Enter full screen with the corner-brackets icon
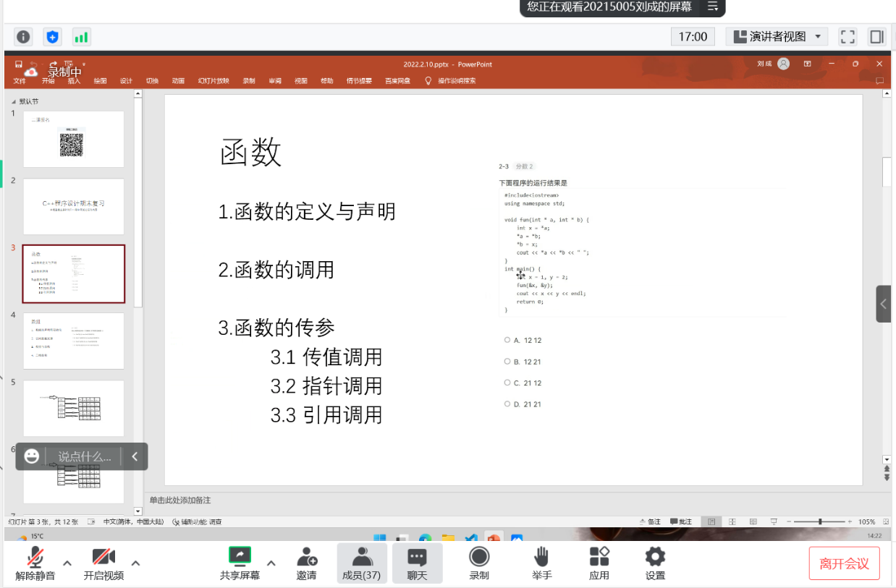This screenshot has height=588, width=896. pyautogui.click(x=848, y=37)
